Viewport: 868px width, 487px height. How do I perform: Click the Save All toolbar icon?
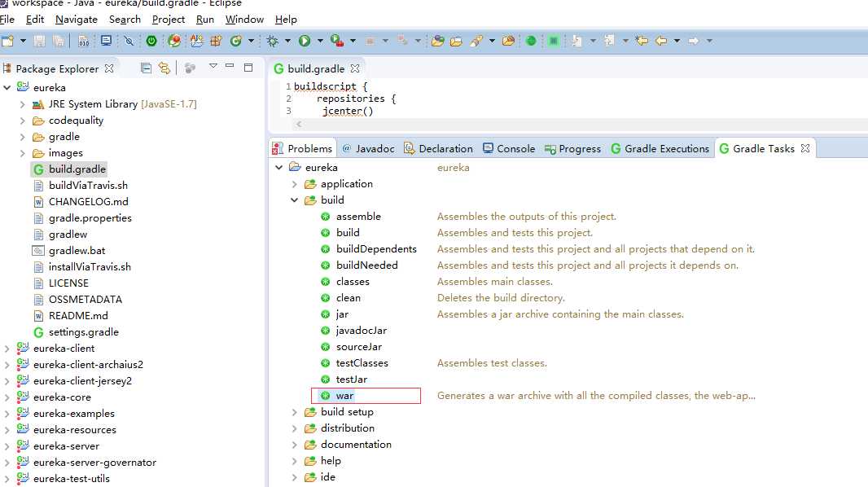(58, 41)
